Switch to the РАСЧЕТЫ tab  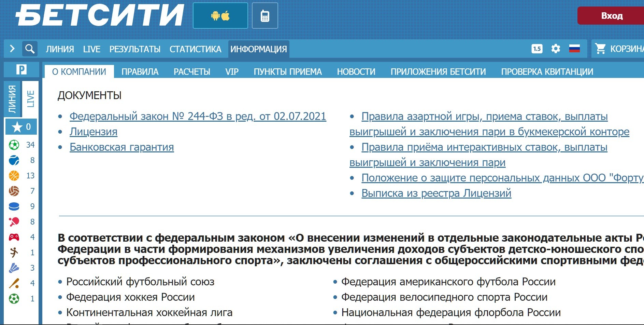[192, 72]
